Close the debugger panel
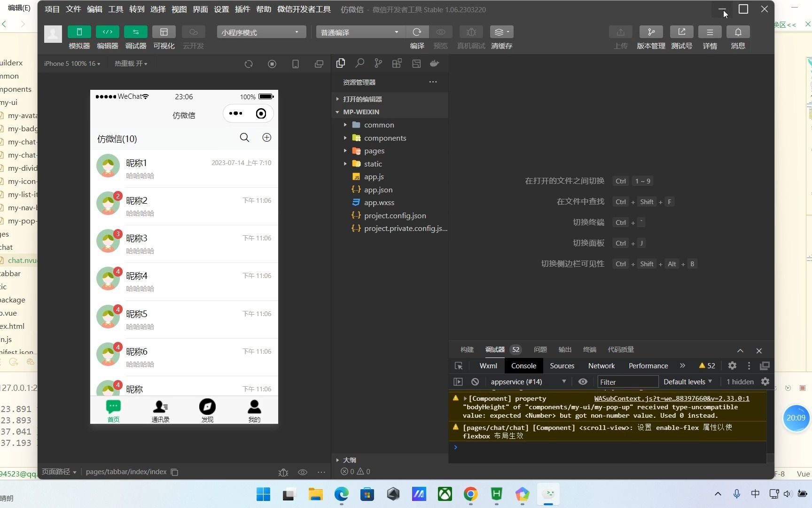The height and width of the screenshot is (508, 812). point(759,351)
